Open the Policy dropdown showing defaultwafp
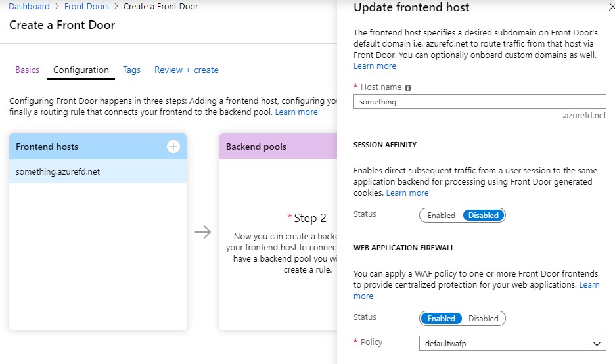 click(512, 344)
